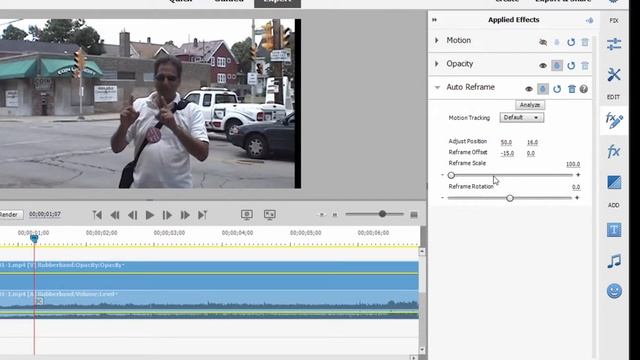
Task: Click trash icon in Motion row
Action: coord(585,42)
